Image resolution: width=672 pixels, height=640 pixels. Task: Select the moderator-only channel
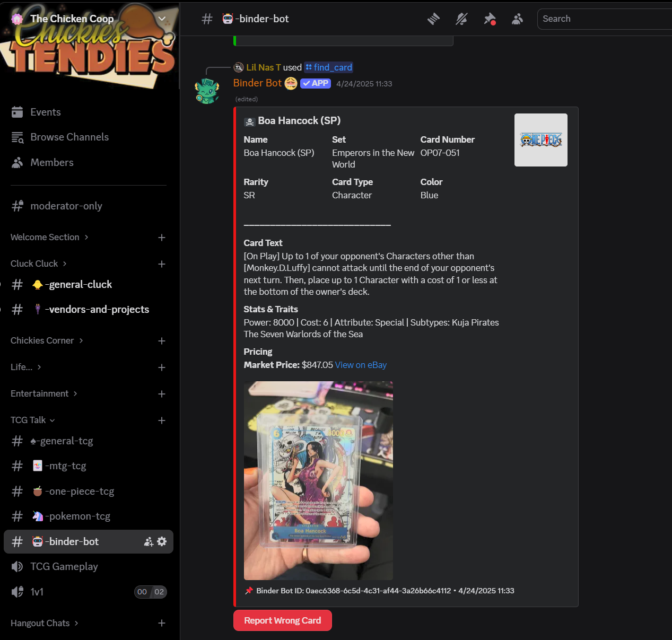(x=89, y=206)
